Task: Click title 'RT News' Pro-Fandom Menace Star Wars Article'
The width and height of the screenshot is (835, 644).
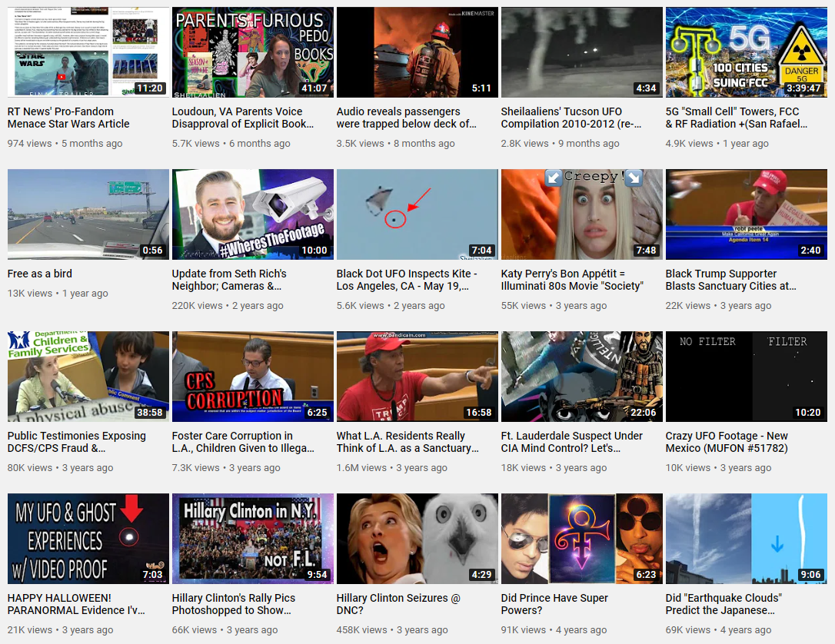Action: pos(68,118)
